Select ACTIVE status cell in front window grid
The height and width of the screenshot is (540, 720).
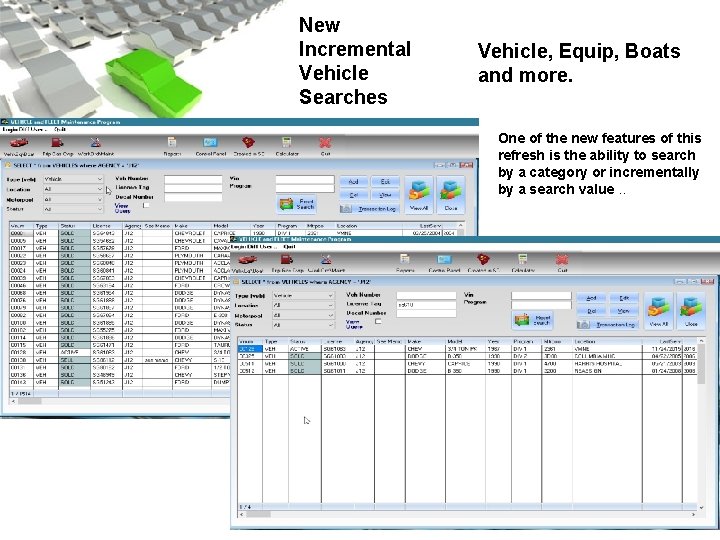click(304, 349)
